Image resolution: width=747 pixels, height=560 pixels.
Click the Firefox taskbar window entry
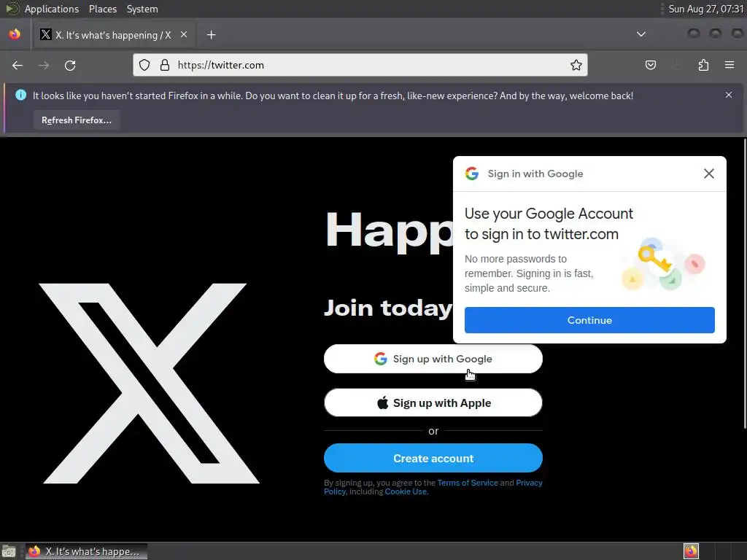click(x=86, y=551)
